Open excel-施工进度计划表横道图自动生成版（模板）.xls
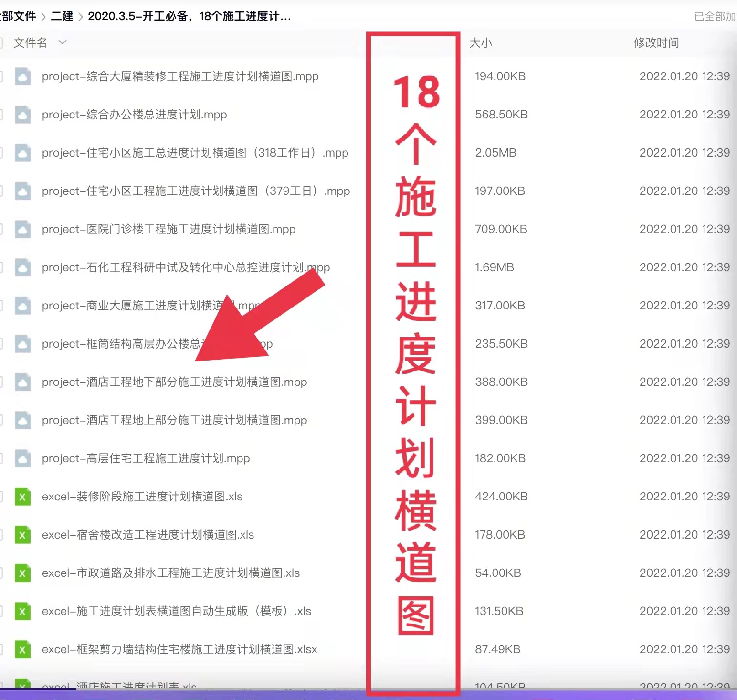The height and width of the screenshot is (700, 737). pyautogui.click(x=177, y=611)
